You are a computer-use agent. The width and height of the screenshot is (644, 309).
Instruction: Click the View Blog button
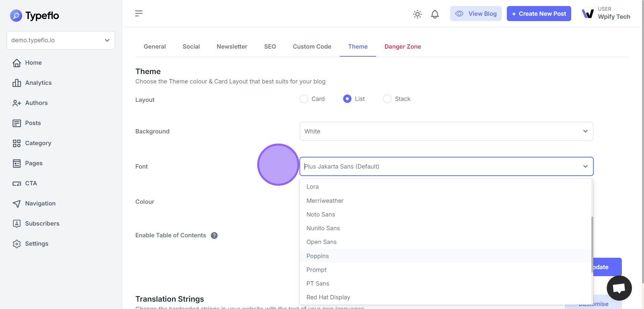coord(476,14)
